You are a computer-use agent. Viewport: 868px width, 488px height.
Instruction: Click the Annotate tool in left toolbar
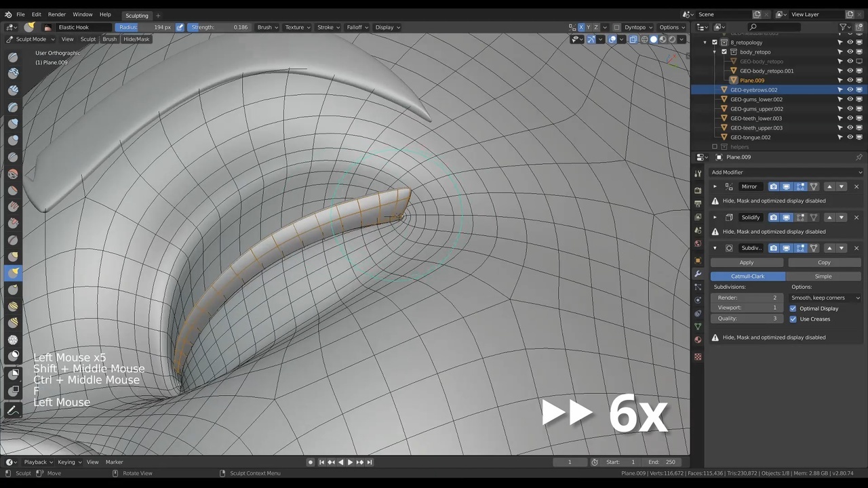click(x=13, y=411)
